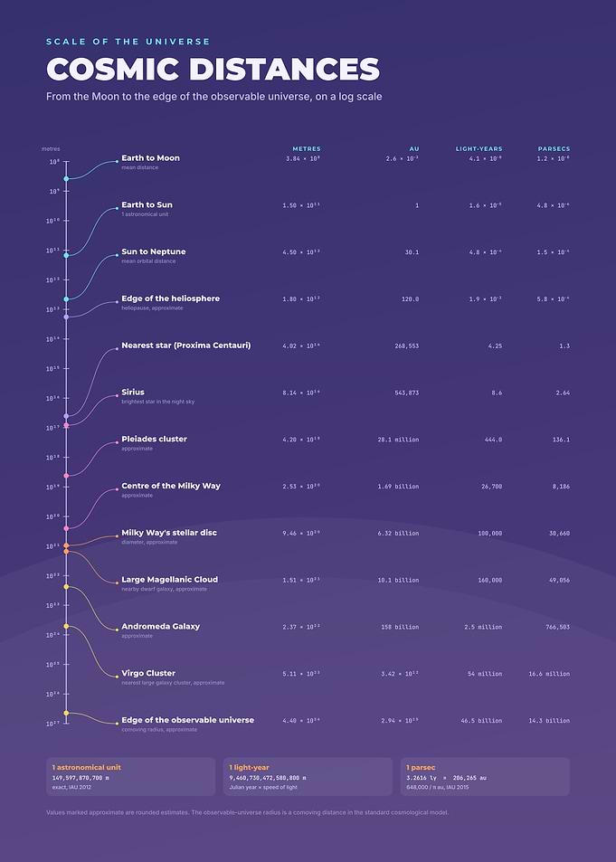
Task: Click the "1 parsec" footer card heading
Action: point(421,767)
